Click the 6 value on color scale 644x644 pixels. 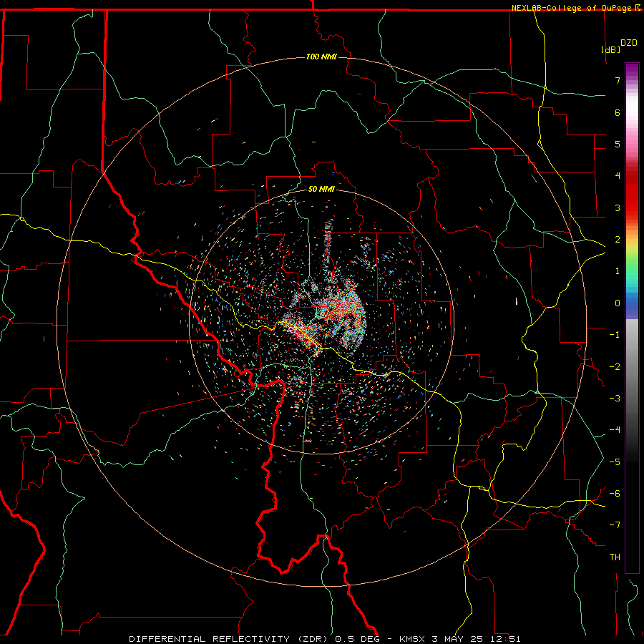618,112
